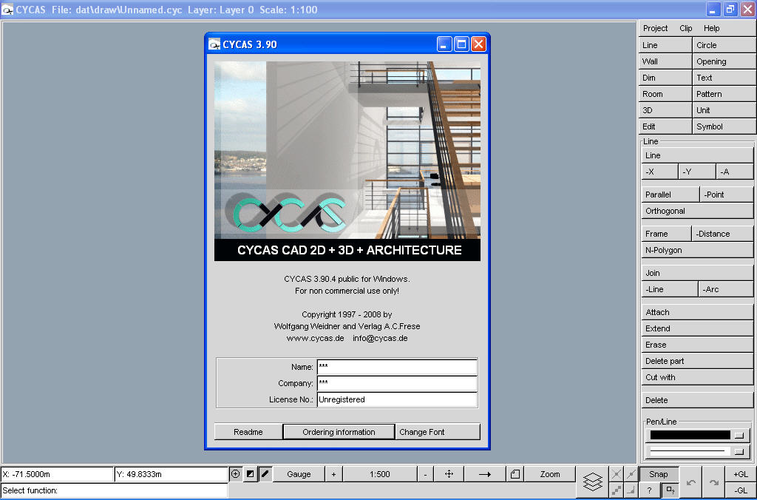The width and height of the screenshot is (757, 500).
Task: Click the Readme button in CYCAS dialog
Action: tap(248, 432)
